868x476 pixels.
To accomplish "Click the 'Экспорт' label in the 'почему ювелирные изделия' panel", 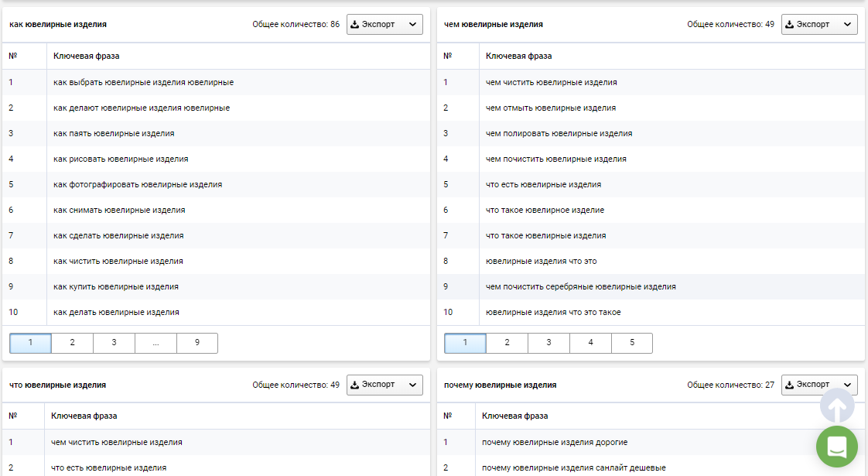I will coord(812,385).
